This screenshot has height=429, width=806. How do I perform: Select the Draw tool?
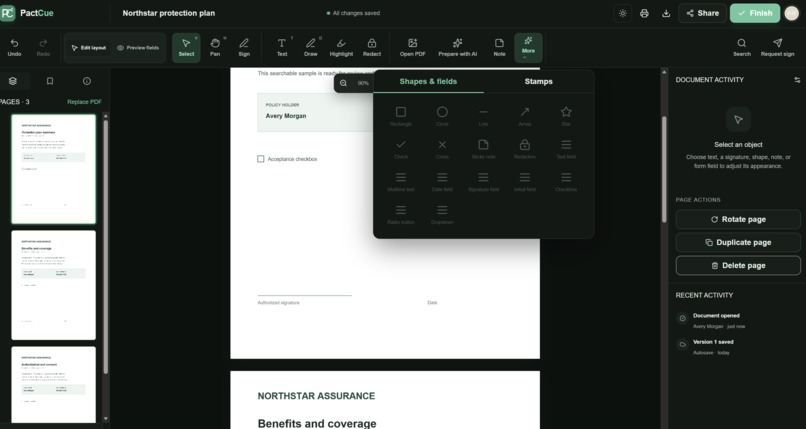[310, 48]
